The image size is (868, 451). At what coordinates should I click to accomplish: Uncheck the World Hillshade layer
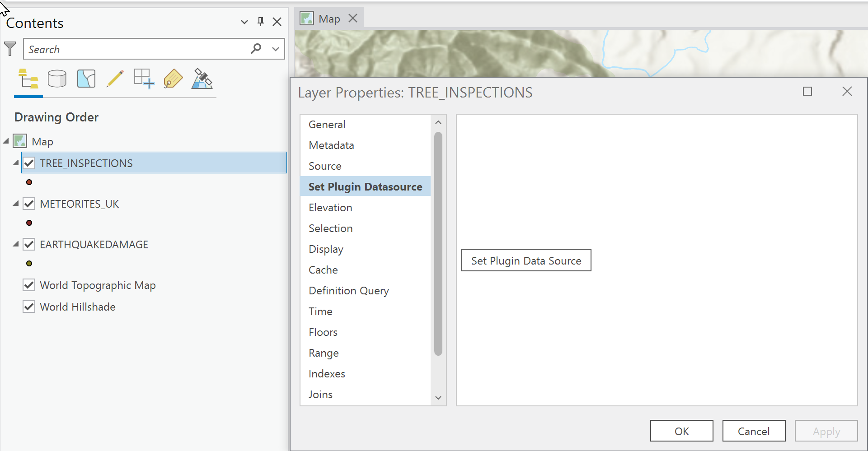[x=29, y=307]
